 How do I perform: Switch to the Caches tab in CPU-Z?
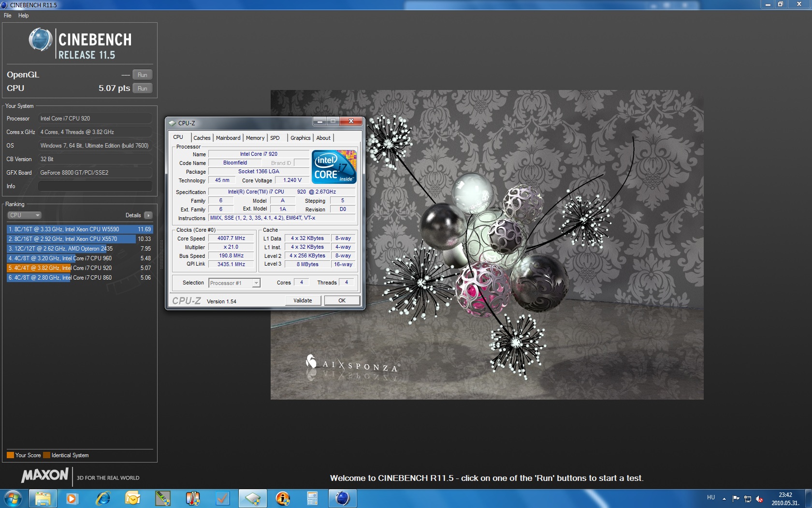coord(202,138)
